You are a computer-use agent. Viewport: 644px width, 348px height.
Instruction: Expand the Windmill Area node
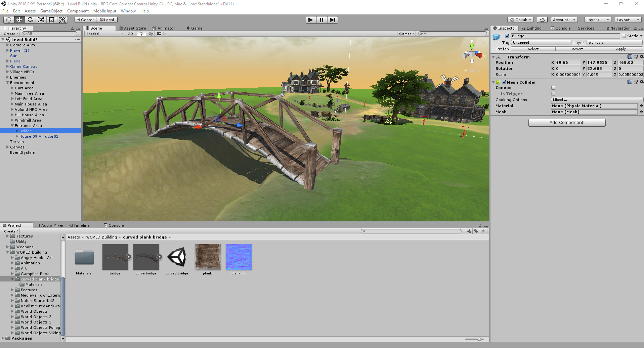[x=12, y=120]
